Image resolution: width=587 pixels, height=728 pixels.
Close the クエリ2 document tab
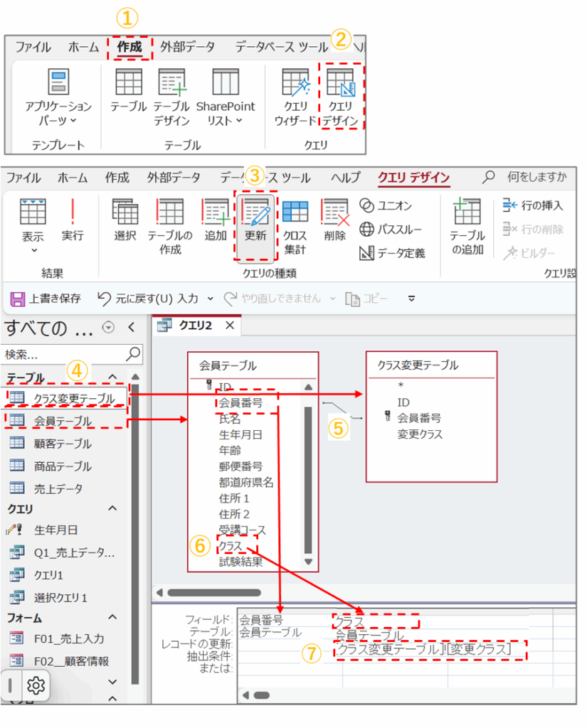tap(229, 326)
